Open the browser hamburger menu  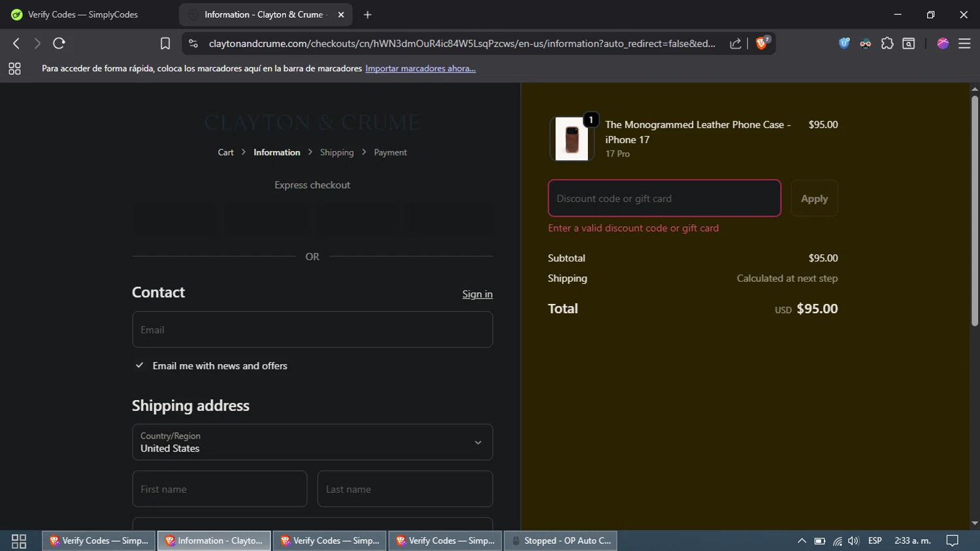pyautogui.click(x=964, y=43)
